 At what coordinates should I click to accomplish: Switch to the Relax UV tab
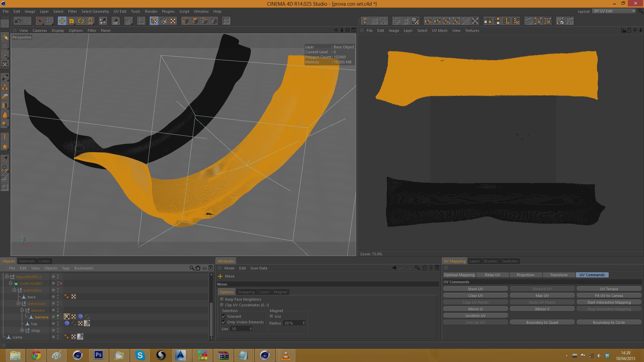click(x=492, y=275)
